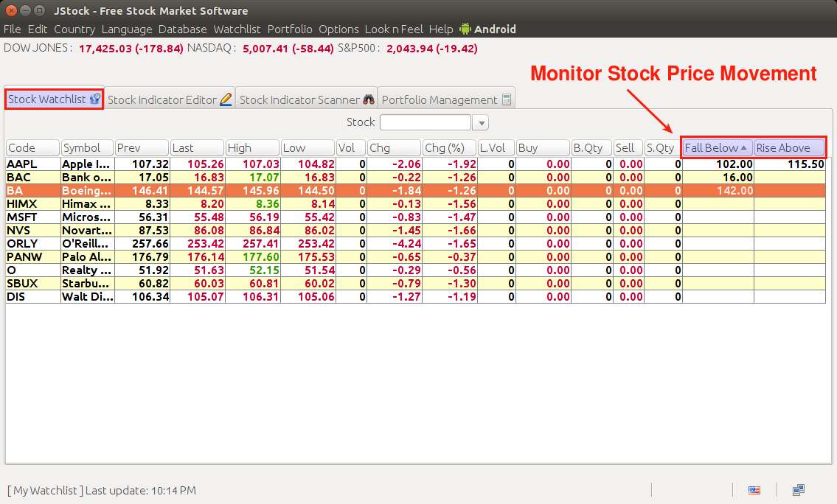
Task: Switch to Stock Watchlist tab
Action: pyautogui.click(x=54, y=99)
